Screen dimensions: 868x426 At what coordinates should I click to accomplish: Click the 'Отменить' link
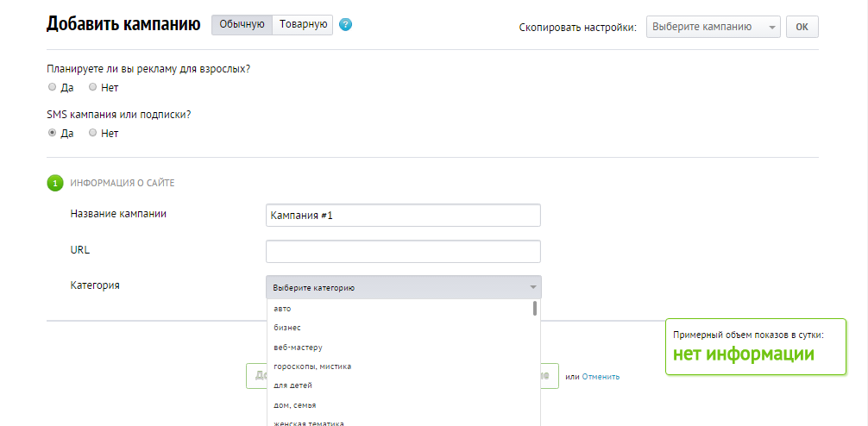pos(601,376)
